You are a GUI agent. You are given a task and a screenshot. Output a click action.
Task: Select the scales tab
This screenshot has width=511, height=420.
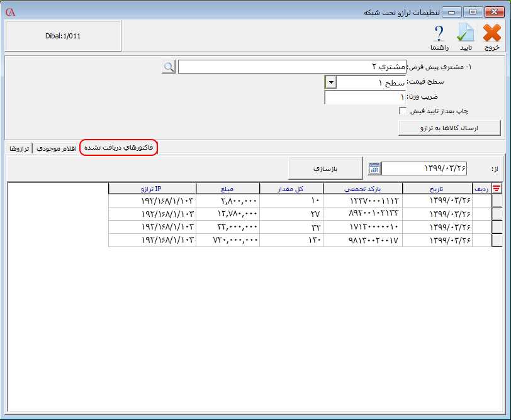19,148
